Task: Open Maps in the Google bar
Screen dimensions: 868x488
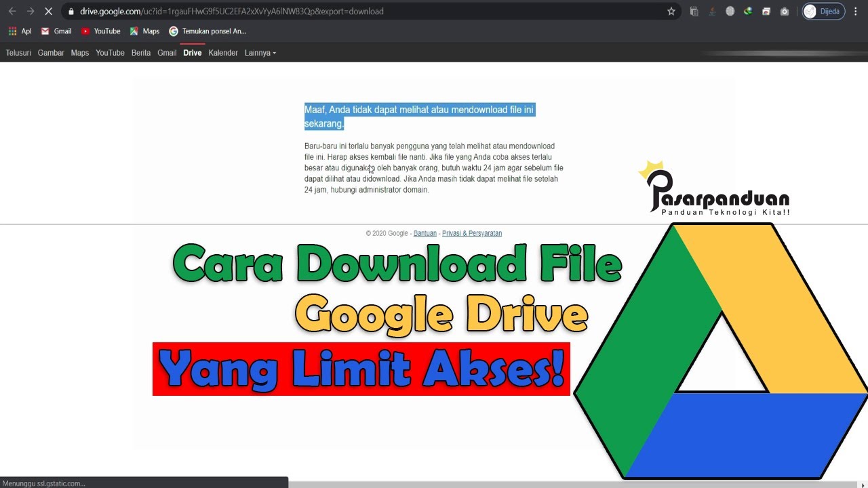Action: click(80, 53)
